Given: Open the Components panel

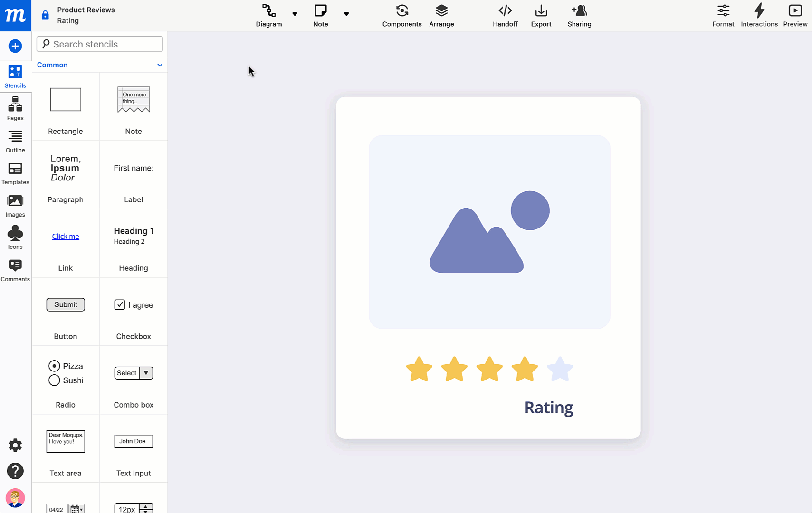Looking at the screenshot, I should point(401,15).
